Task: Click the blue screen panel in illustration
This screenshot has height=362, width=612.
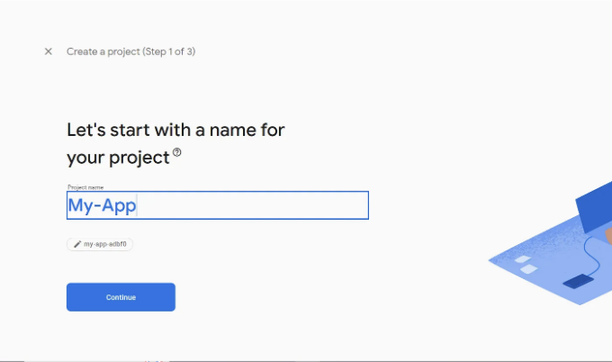Action: pos(594,209)
